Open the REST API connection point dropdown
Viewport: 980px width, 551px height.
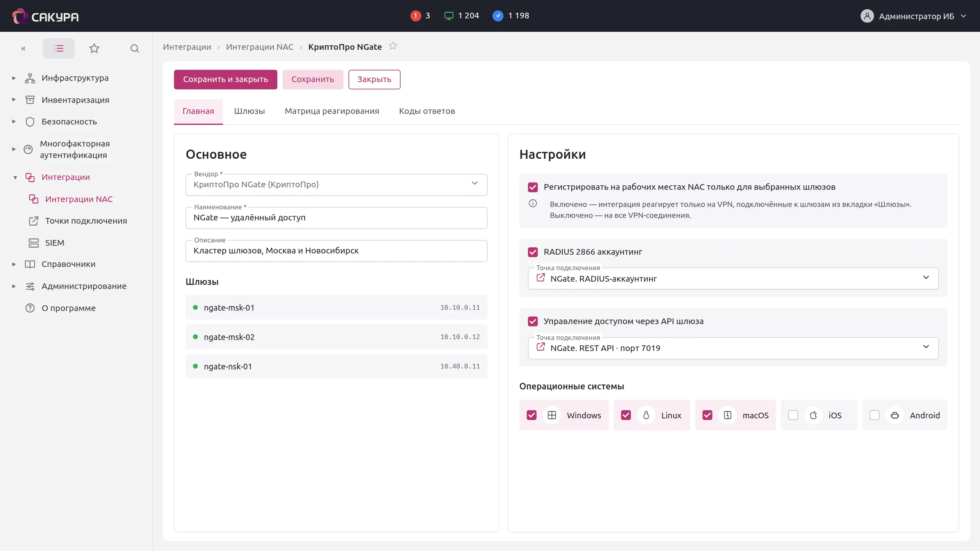[733, 348]
